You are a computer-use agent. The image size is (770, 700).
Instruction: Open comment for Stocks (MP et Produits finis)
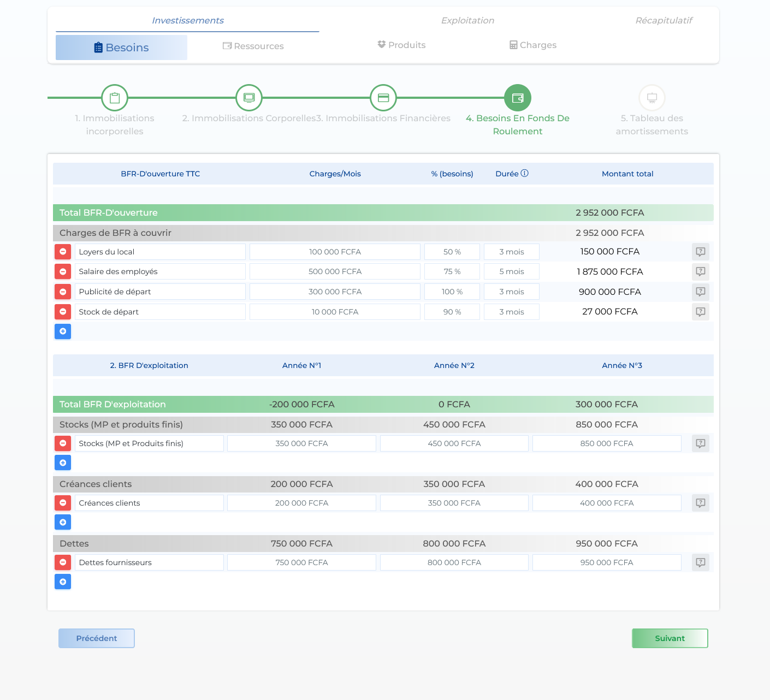(700, 443)
